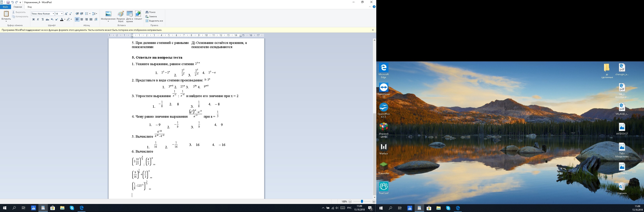The height and width of the screenshot is (212, 644).
Task: Open the Файл menu tab
Action: point(5,7)
